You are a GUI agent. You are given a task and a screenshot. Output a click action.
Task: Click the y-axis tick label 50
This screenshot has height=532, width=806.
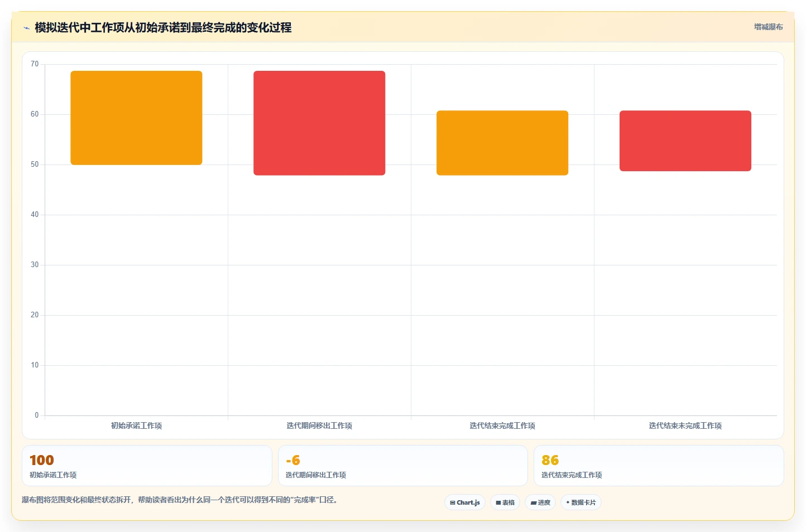(35, 165)
